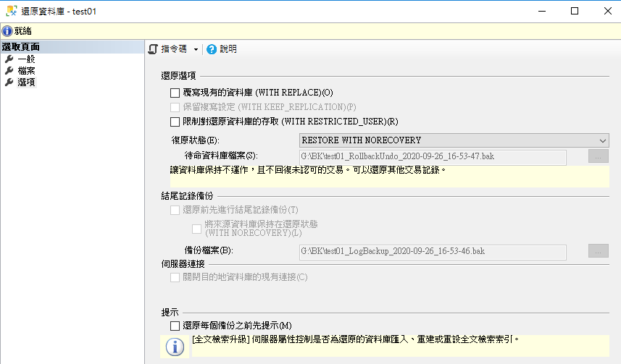Click the blue help question-mark icon

212,49
